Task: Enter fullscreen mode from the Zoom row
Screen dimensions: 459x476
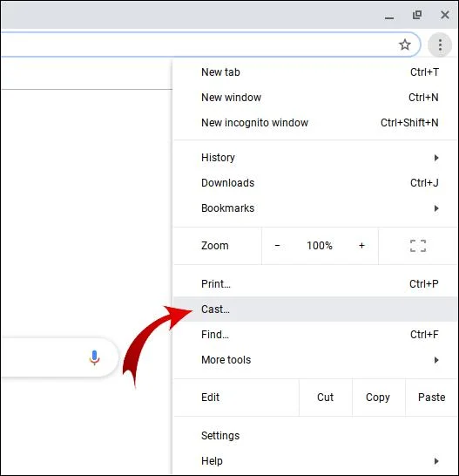Action: coord(418,246)
